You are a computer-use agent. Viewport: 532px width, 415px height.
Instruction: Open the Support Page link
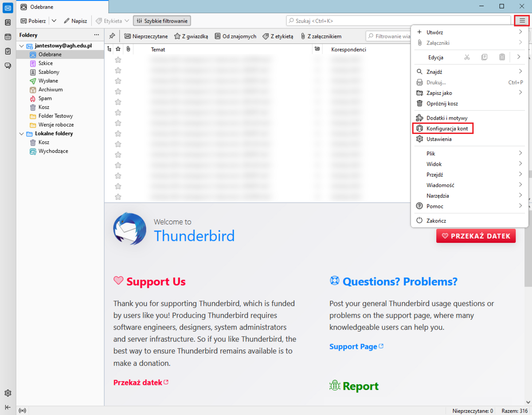(x=353, y=347)
